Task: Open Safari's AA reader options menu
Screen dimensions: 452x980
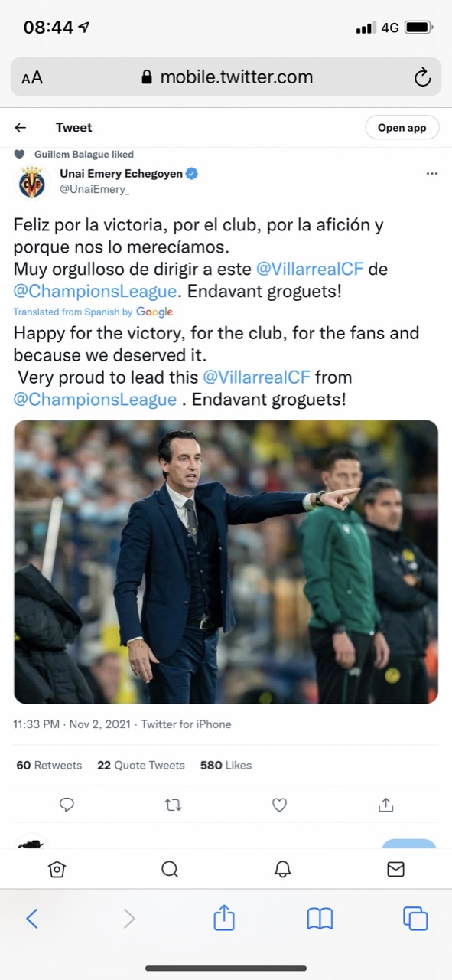Action: [32, 77]
